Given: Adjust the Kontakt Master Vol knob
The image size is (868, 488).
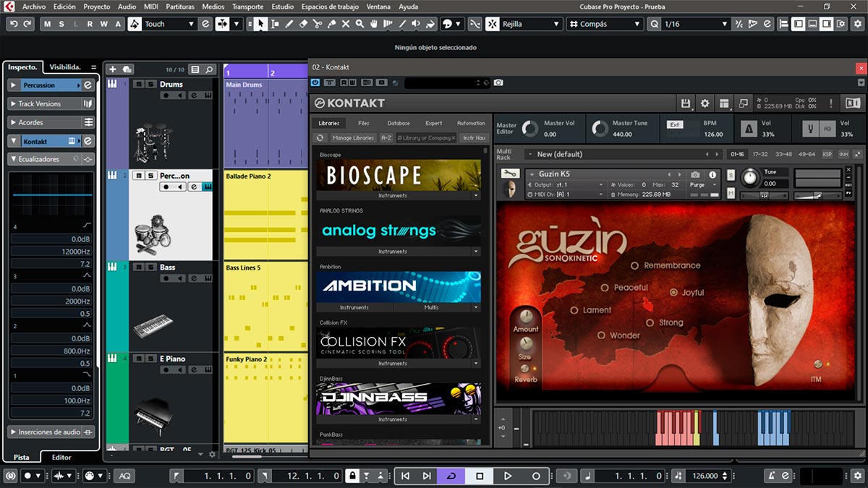Looking at the screenshot, I should [530, 129].
